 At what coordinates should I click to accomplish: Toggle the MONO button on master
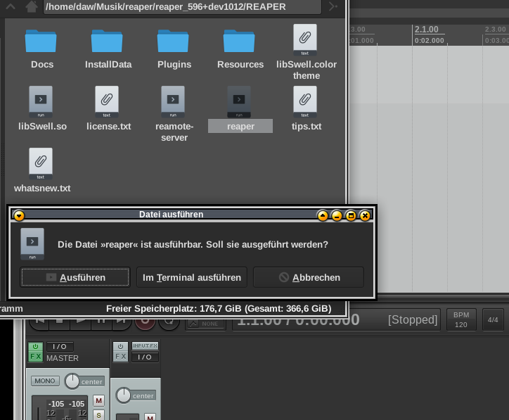pyautogui.click(x=45, y=381)
